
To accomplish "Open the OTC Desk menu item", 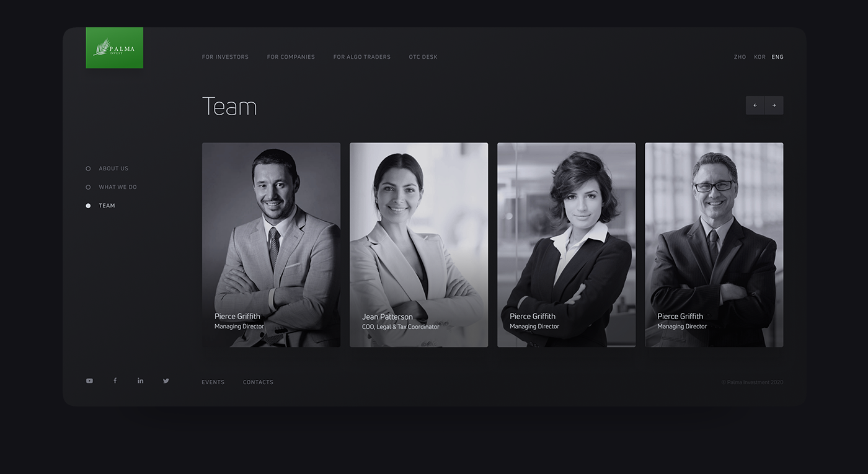I will (423, 57).
